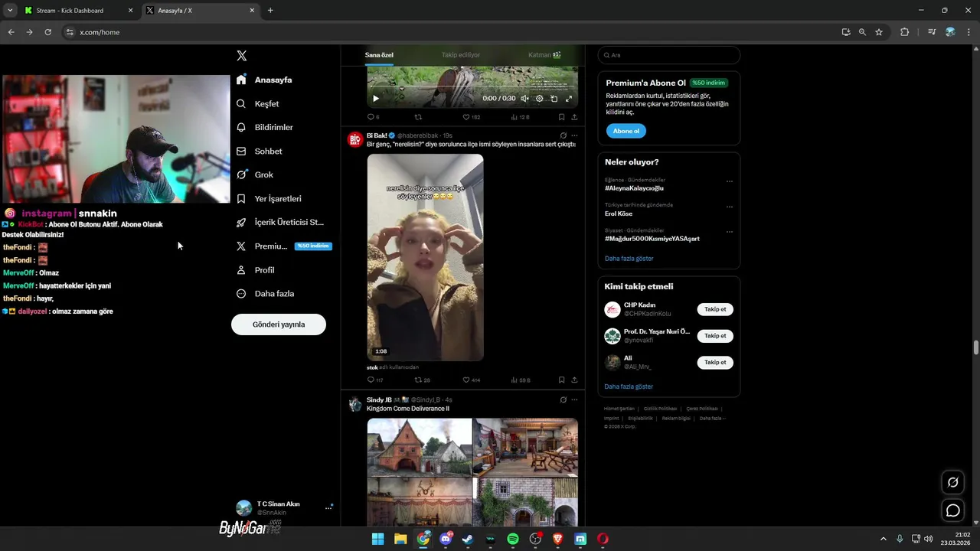Open Profil in the X sidebar
The height and width of the screenshot is (551, 980).
[256, 269]
